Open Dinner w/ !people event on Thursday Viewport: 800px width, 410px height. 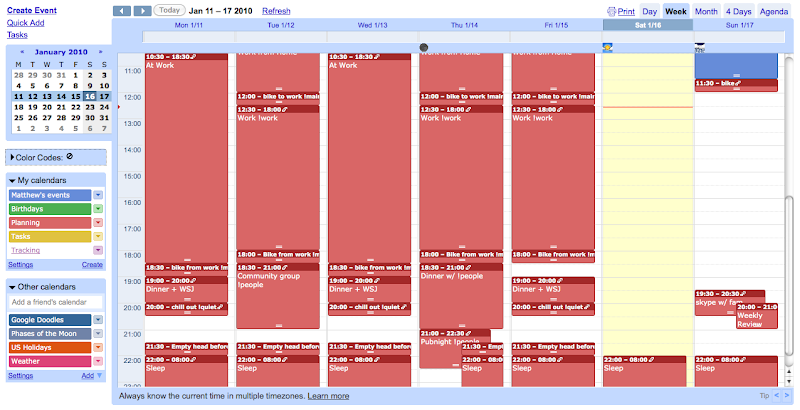click(461, 296)
